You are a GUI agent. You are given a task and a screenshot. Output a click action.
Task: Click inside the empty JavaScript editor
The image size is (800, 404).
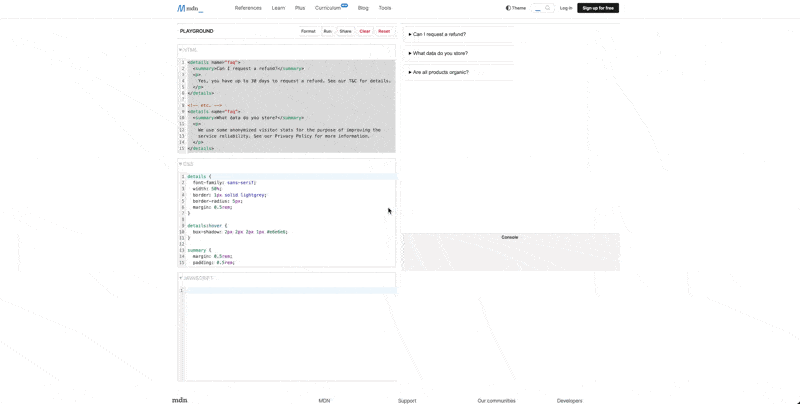point(288,330)
